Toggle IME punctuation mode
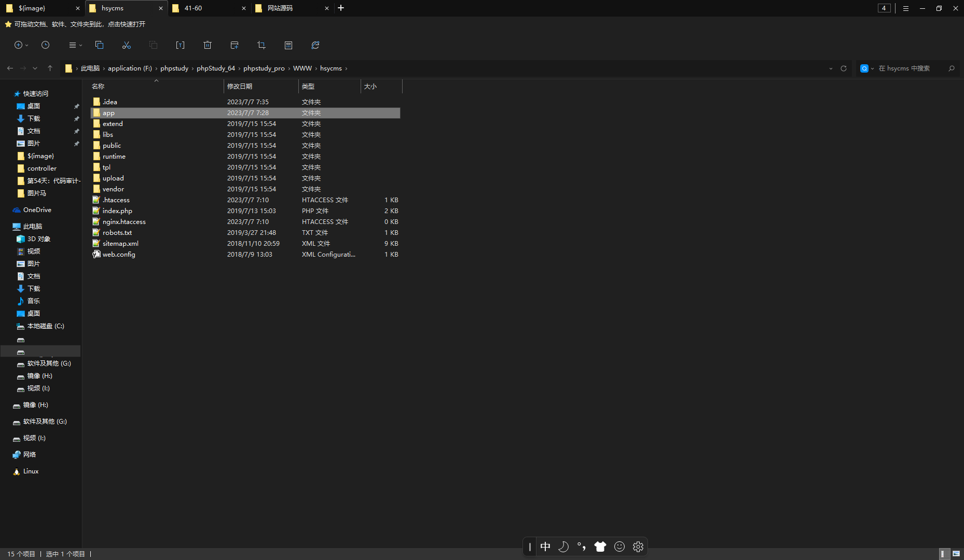This screenshot has height=560, width=964. pyautogui.click(x=582, y=547)
